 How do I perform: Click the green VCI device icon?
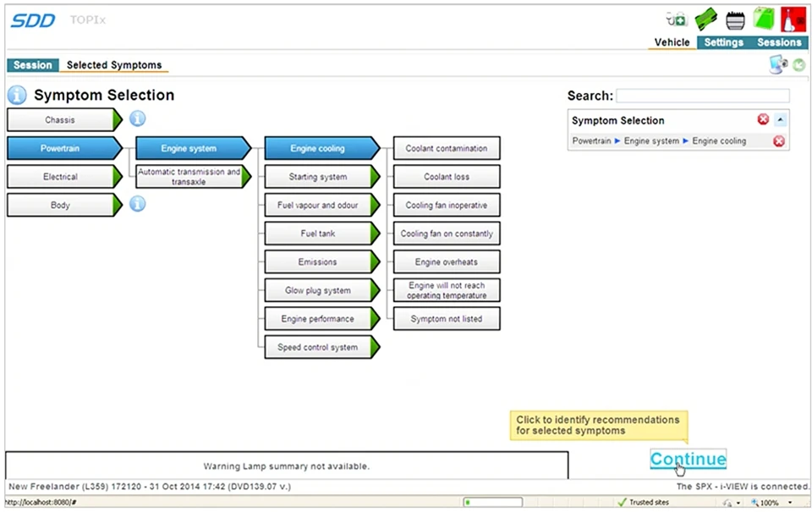click(x=706, y=19)
